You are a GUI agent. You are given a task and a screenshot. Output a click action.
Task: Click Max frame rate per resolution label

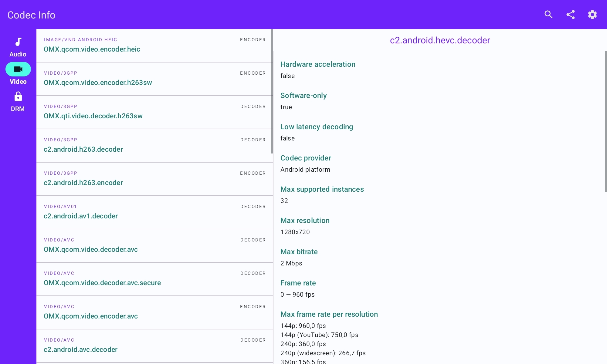point(329,314)
